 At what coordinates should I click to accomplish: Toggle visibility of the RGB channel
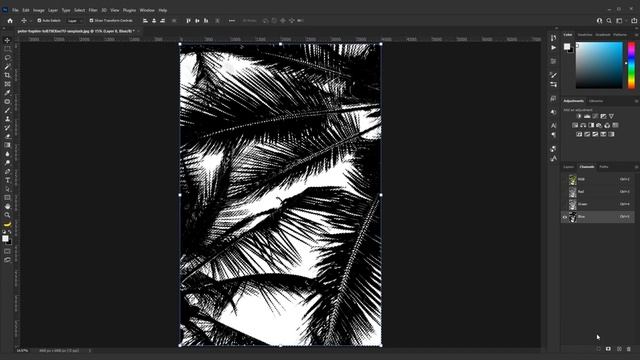click(565, 179)
